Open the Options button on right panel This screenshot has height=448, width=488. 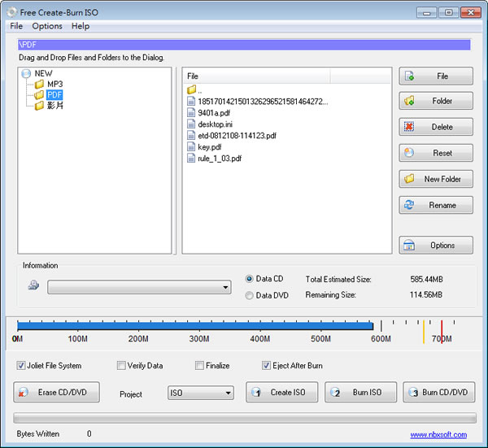435,246
